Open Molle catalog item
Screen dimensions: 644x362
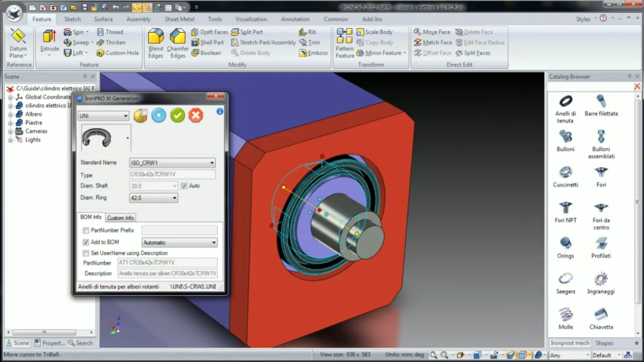566,319
